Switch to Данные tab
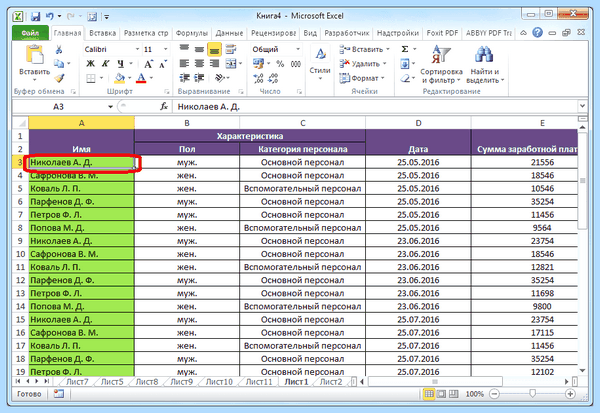 point(229,33)
